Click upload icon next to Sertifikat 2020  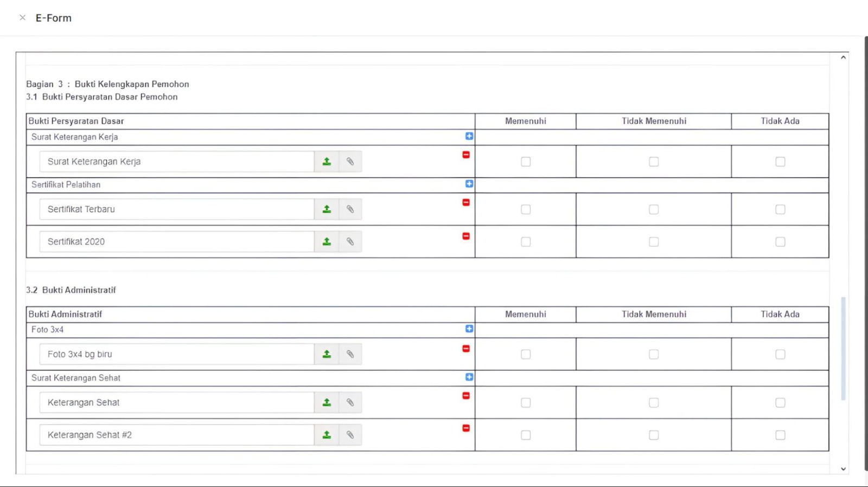pyautogui.click(x=327, y=242)
